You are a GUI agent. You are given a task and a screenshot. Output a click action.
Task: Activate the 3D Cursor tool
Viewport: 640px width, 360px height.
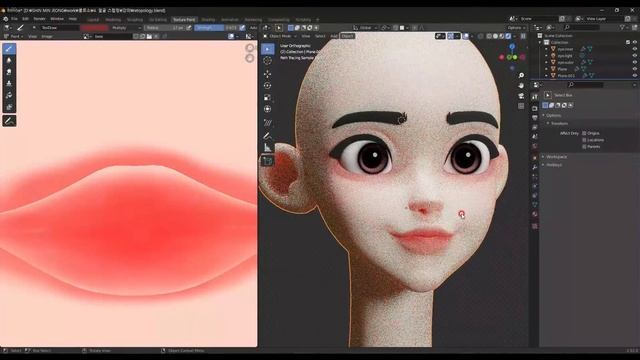pyautogui.click(x=268, y=61)
